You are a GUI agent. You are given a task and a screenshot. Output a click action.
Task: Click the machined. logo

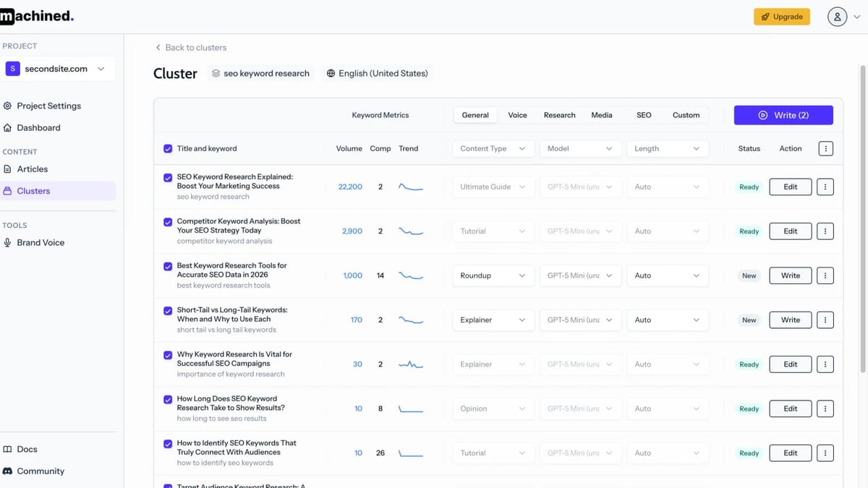pos(36,16)
